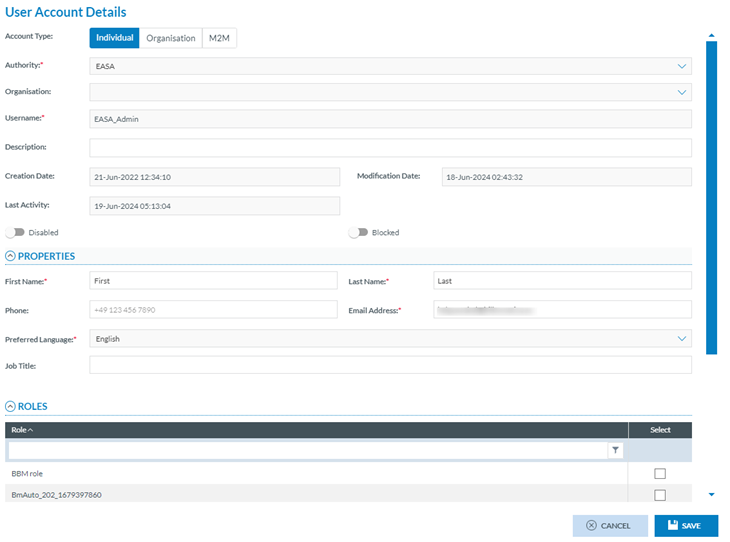Collapse the ROLES section chevron
The image size is (730, 542).
pos(11,407)
